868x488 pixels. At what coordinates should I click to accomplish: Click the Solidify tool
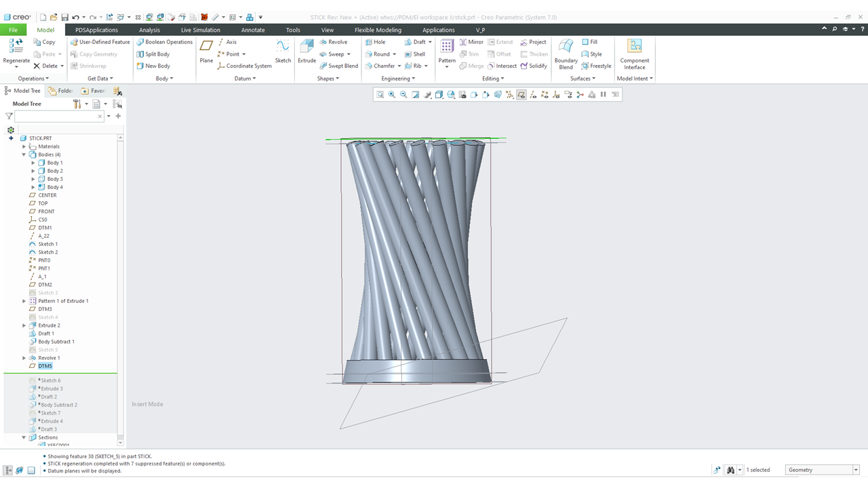(x=534, y=66)
